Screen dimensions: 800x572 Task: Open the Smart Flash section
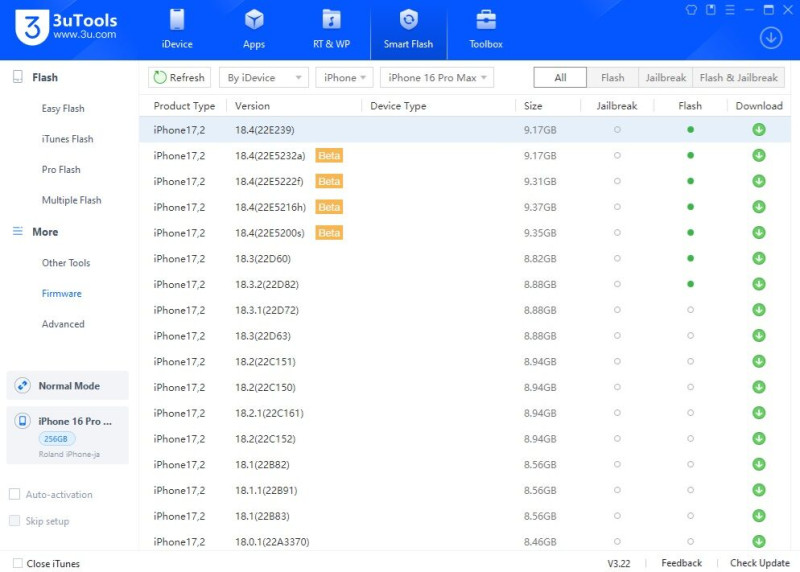point(408,30)
